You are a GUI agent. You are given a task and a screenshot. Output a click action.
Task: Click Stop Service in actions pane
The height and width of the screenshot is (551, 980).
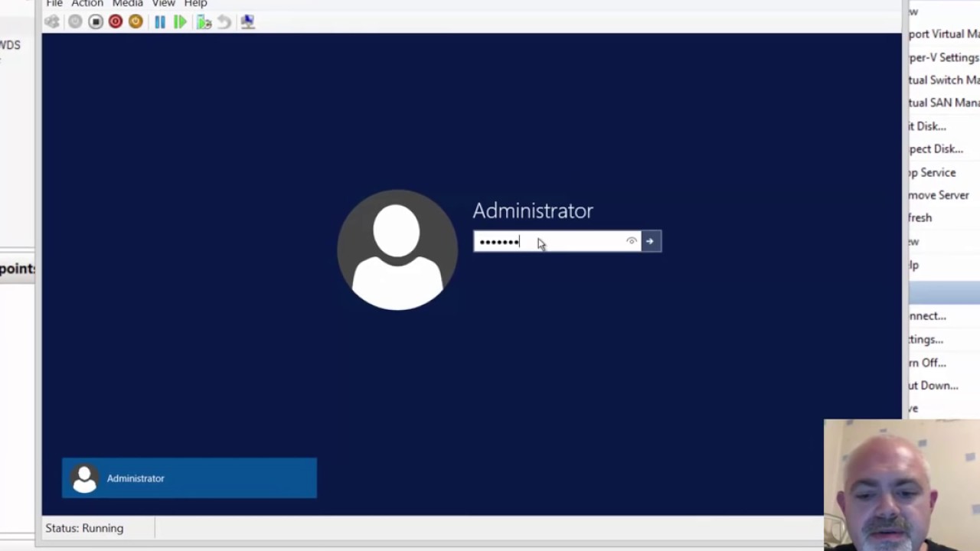coord(933,172)
